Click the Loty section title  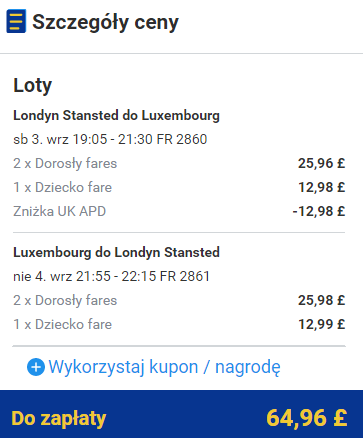(32, 85)
